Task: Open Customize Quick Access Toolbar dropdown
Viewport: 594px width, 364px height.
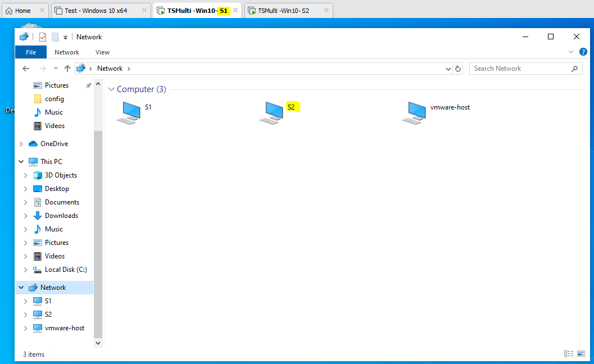Action: [66, 37]
